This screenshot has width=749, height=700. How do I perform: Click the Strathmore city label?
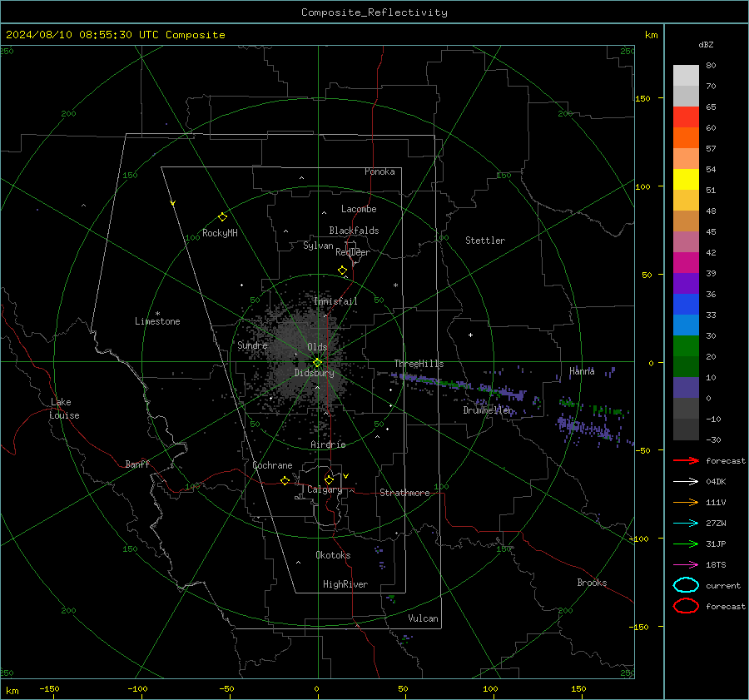pos(404,493)
